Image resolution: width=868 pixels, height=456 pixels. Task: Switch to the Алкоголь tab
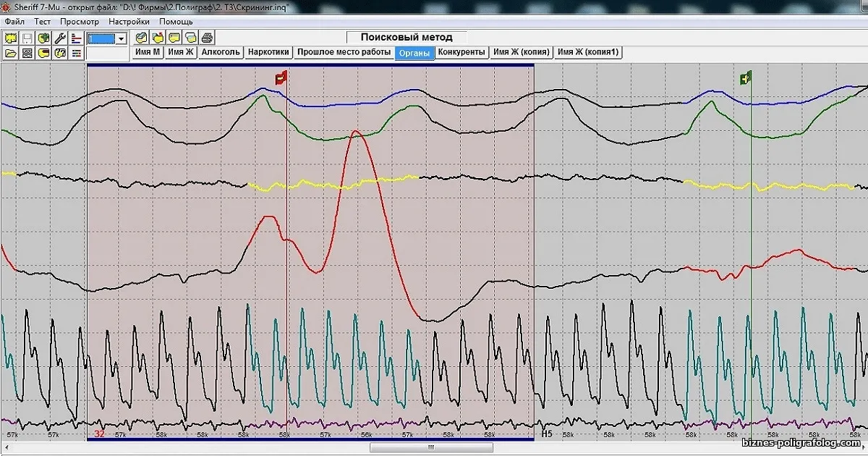point(221,52)
